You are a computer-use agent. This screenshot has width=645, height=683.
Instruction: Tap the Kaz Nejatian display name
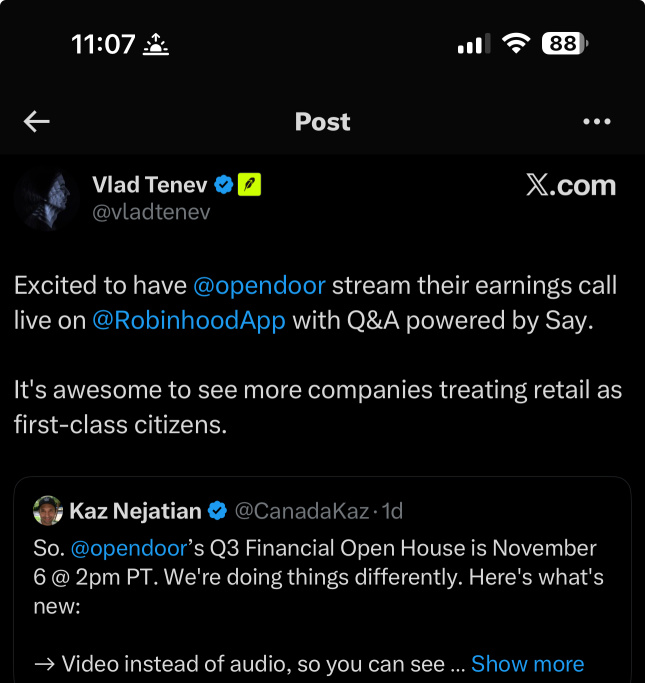pos(135,511)
